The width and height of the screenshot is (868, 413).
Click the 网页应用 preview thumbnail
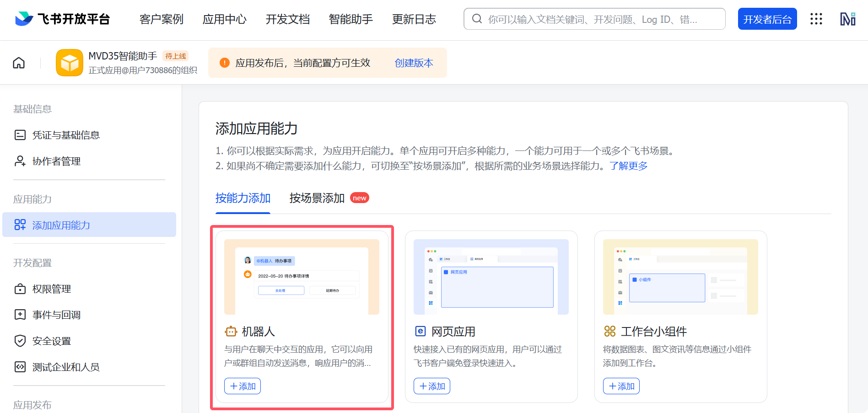pos(491,277)
